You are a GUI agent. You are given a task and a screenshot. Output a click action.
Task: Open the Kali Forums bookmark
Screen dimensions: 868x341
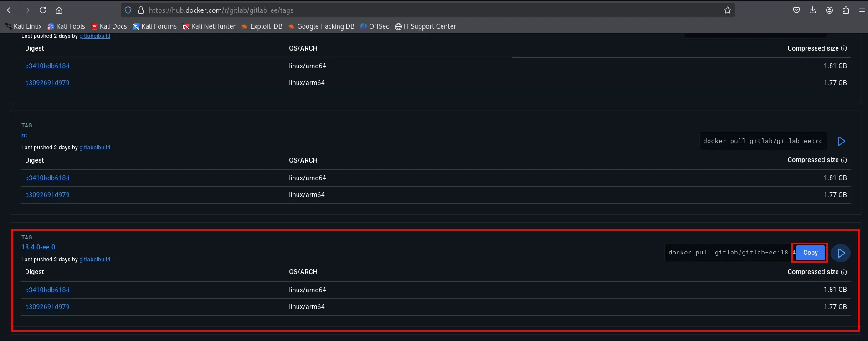tap(154, 26)
